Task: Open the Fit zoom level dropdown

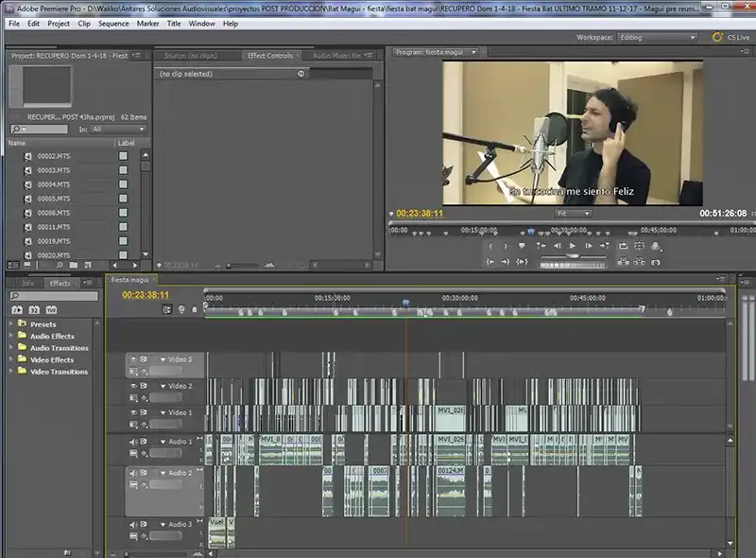Action: click(x=572, y=214)
